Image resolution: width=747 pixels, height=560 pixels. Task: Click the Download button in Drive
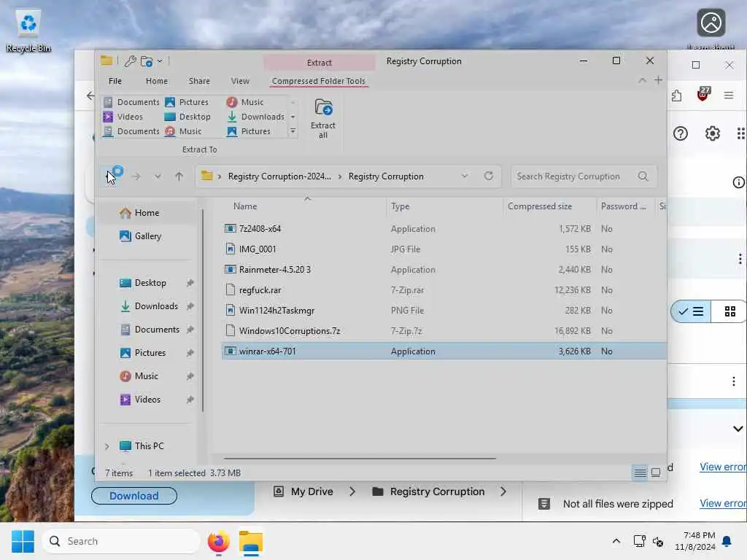(134, 496)
